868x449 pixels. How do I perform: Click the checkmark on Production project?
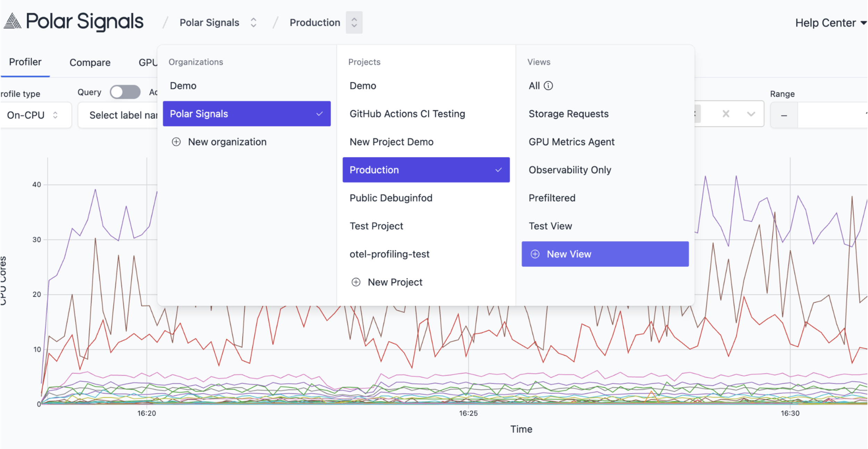coord(499,170)
